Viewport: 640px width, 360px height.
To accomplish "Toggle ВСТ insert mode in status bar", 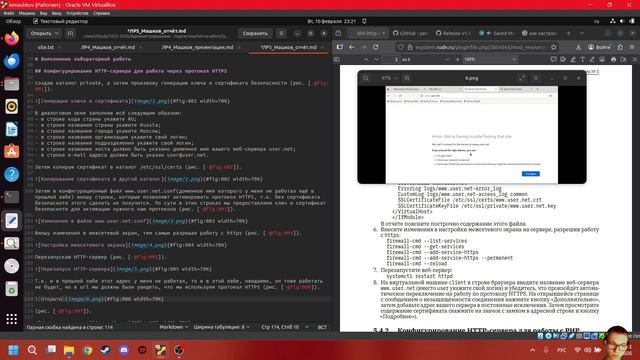I will (x=322, y=327).
